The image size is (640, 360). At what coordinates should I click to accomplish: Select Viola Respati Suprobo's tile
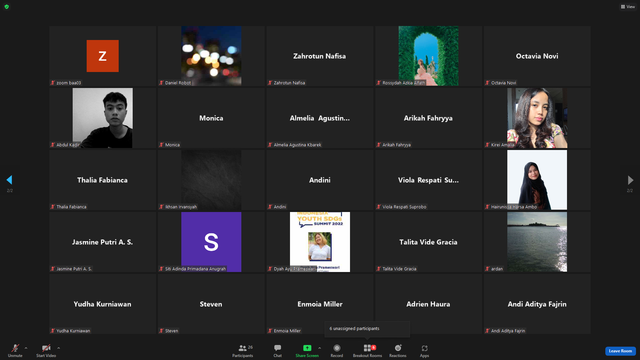click(x=428, y=180)
